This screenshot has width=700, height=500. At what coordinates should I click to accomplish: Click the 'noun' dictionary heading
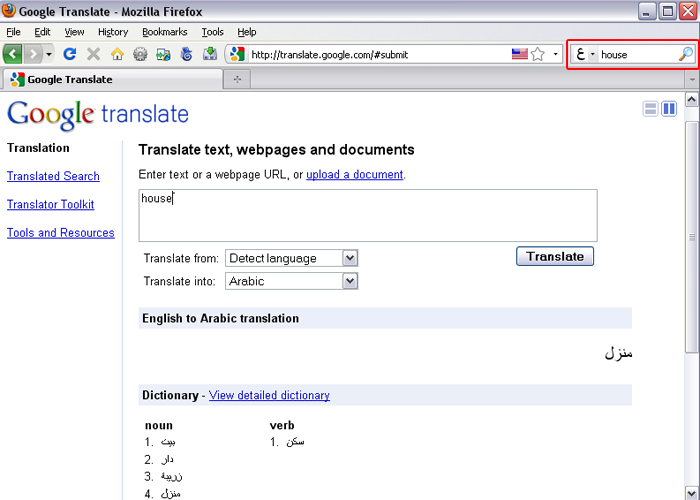click(158, 425)
